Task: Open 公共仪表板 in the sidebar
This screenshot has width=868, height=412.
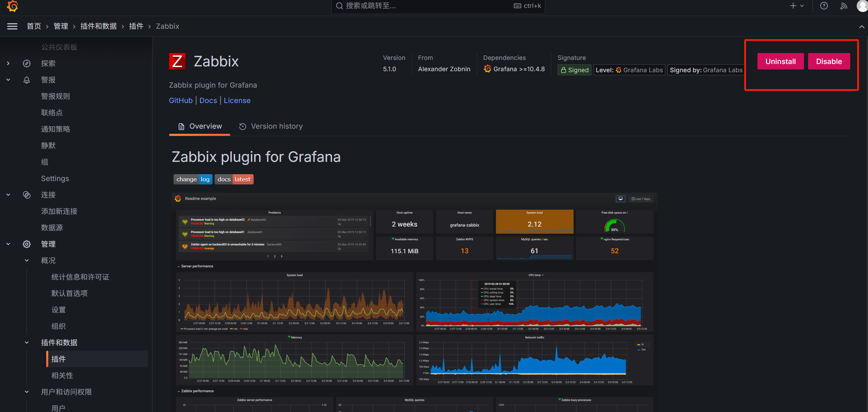Action: coord(59,47)
